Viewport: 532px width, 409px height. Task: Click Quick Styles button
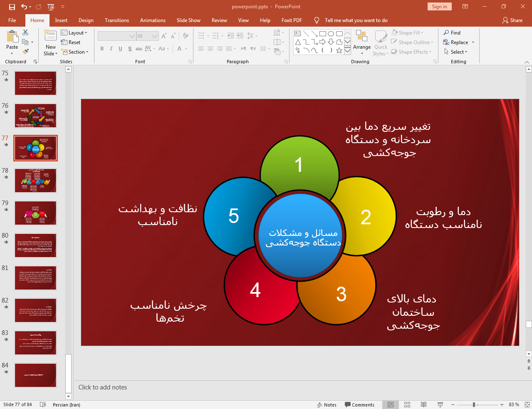[x=381, y=43]
